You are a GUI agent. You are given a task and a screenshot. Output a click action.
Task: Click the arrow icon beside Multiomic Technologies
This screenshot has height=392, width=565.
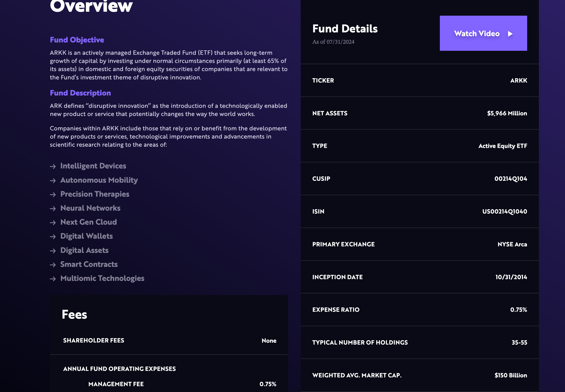pos(53,279)
